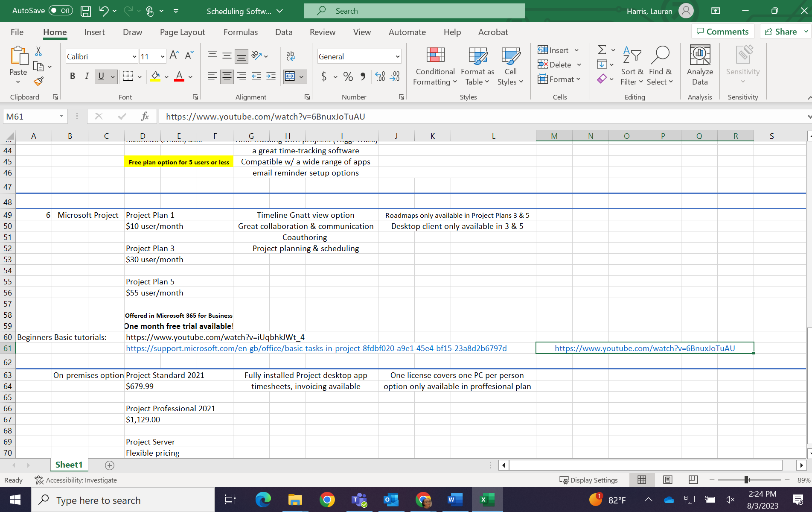Click the Copy icon in Clipboard group
Viewport: 812px width, 512px height.
tap(38, 66)
